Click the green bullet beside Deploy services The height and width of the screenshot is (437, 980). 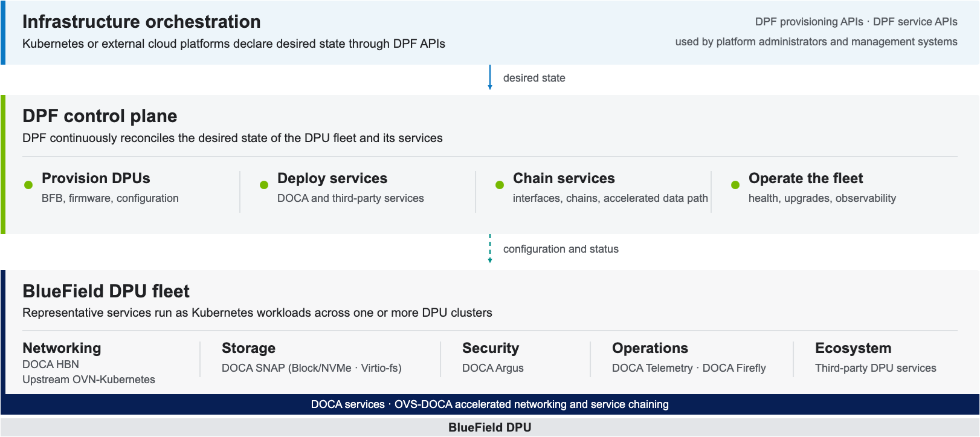click(x=264, y=185)
